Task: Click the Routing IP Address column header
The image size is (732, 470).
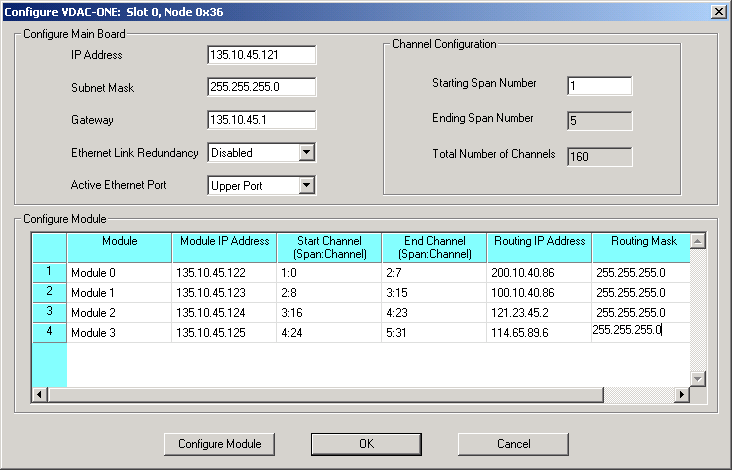Action: click(539, 247)
